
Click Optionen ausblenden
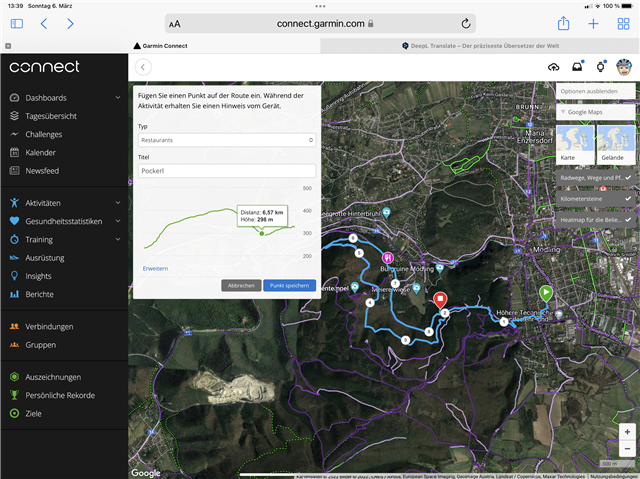pyautogui.click(x=596, y=91)
